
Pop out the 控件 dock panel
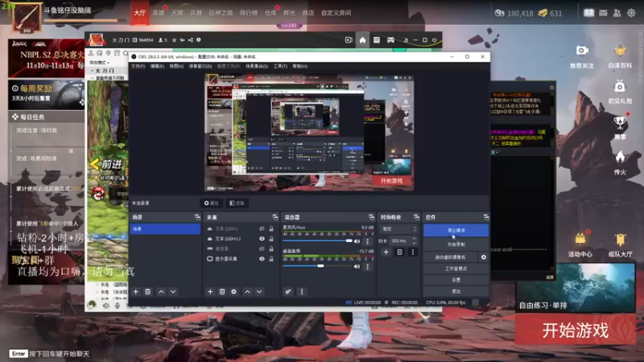pos(486,216)
